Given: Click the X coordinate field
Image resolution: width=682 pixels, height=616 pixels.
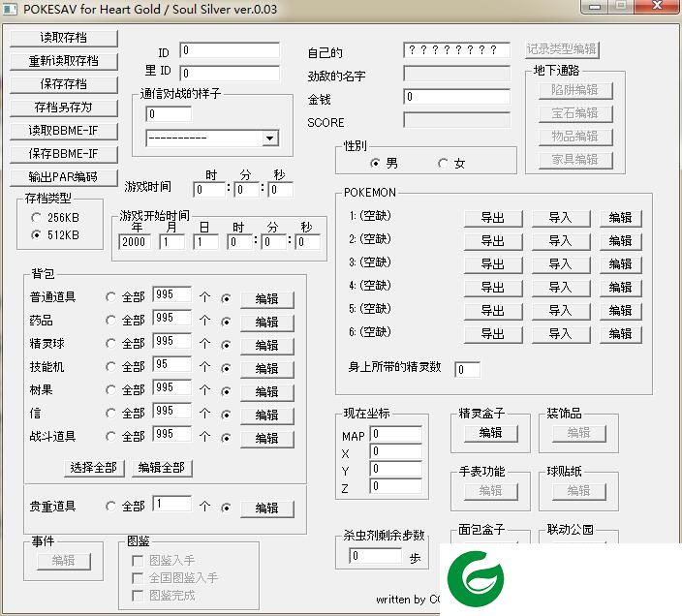Looking at the screenshot, I should (396, 451).
